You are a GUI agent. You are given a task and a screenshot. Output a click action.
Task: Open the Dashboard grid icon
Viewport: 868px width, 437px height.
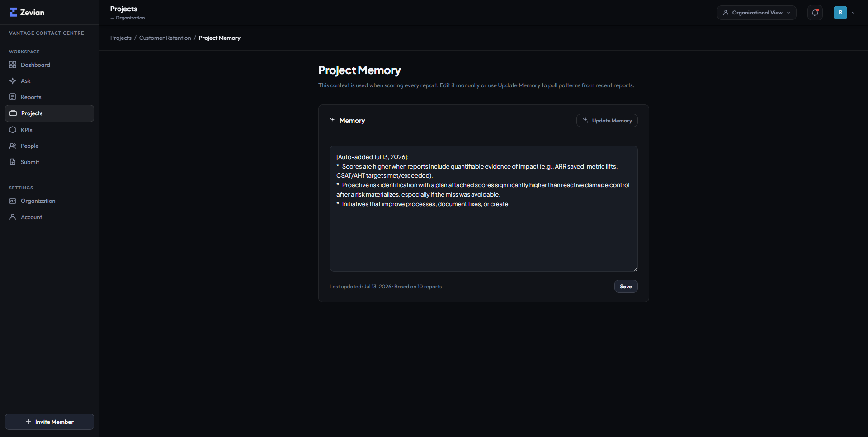click(13, 65)
